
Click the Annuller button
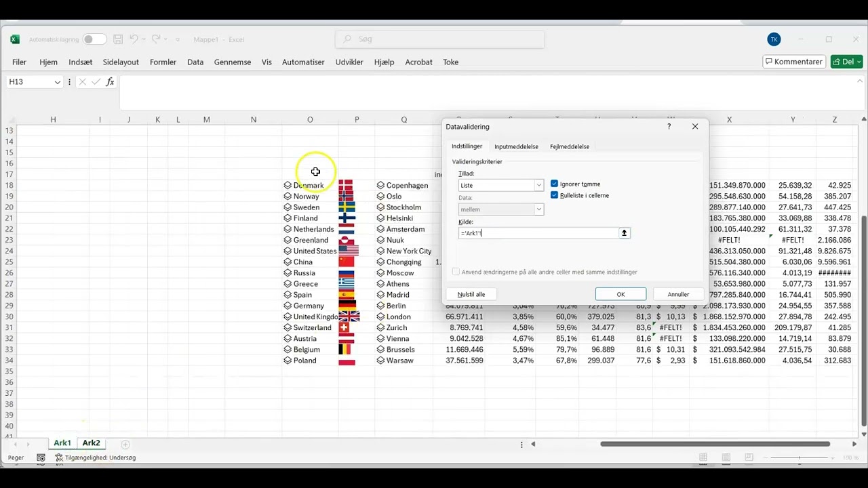click(678, 294)
